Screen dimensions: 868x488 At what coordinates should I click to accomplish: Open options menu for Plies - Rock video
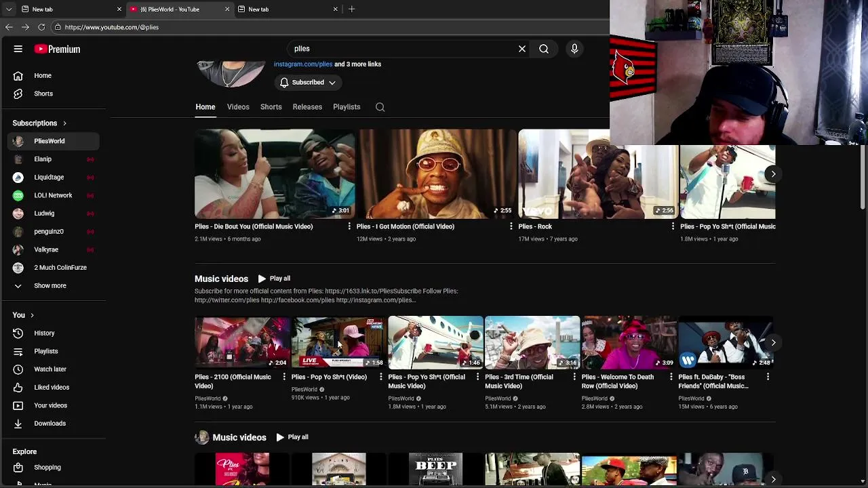point(673,226)
